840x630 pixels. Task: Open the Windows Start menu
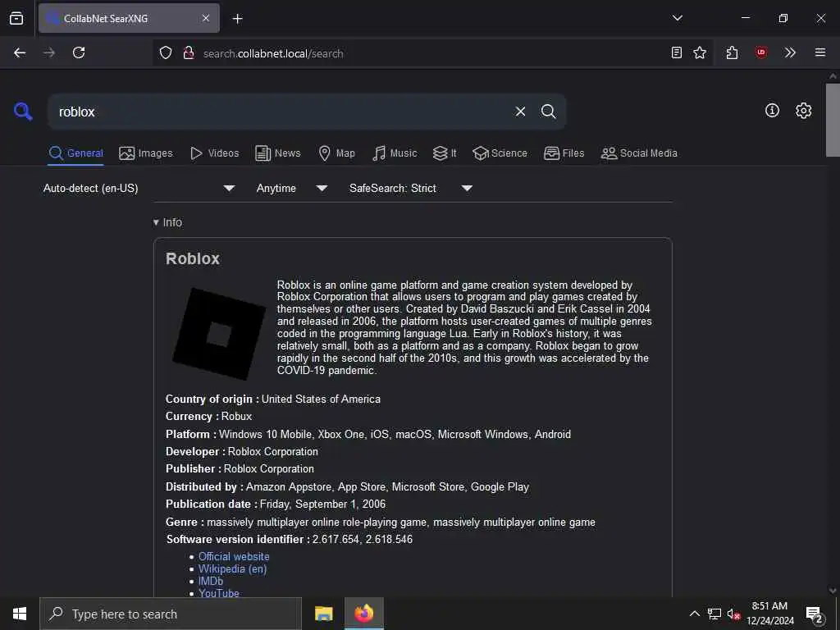click(20, 614)
